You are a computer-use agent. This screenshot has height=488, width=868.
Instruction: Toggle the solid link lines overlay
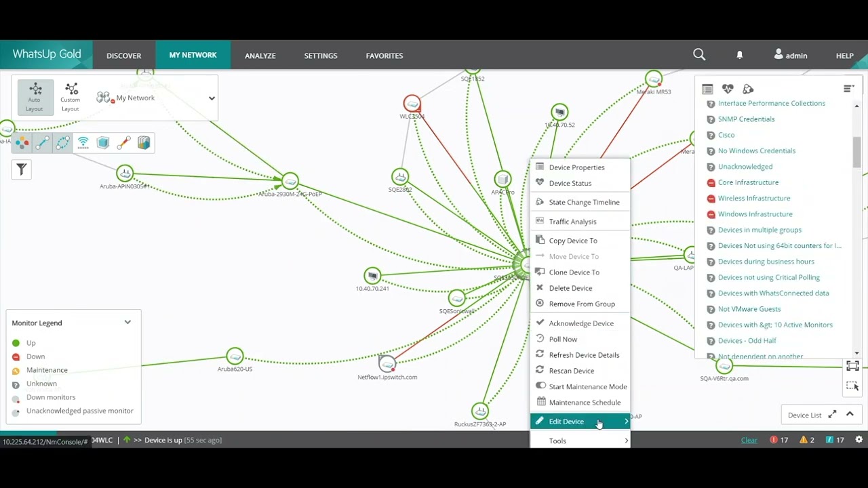(x=43, y=142)
